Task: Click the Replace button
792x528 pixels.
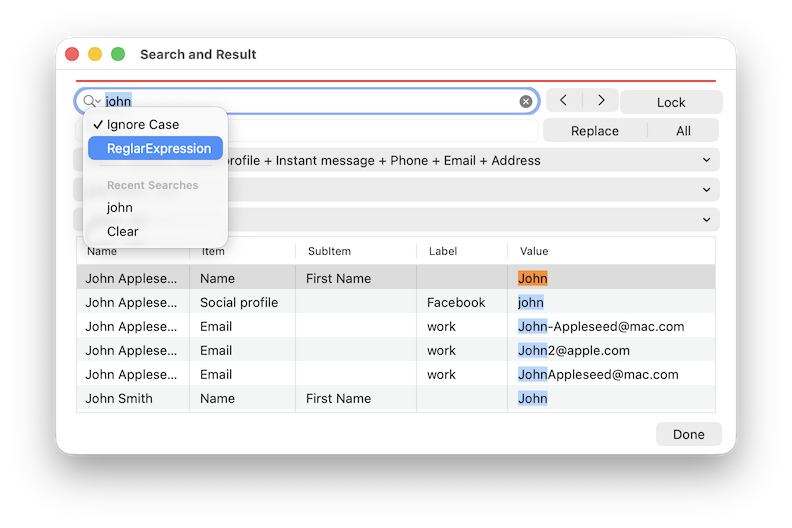Action: 595,131
